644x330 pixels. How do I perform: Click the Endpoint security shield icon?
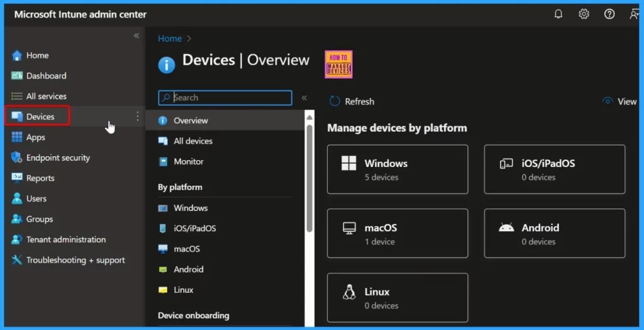17,157
